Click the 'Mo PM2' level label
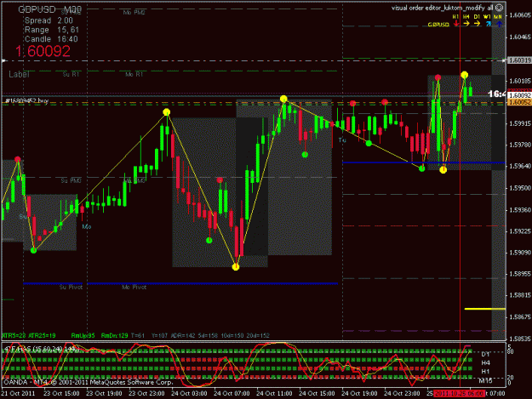The height and width of the screenshot is (399, 532). tap(134, 13)
